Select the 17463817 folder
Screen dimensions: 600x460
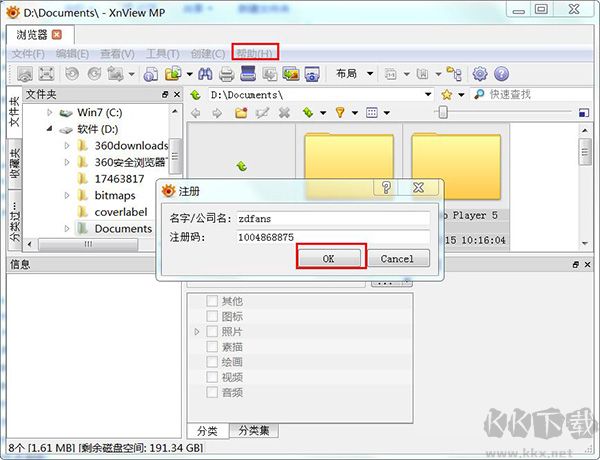pyautogui.click(x=119, y=179)
